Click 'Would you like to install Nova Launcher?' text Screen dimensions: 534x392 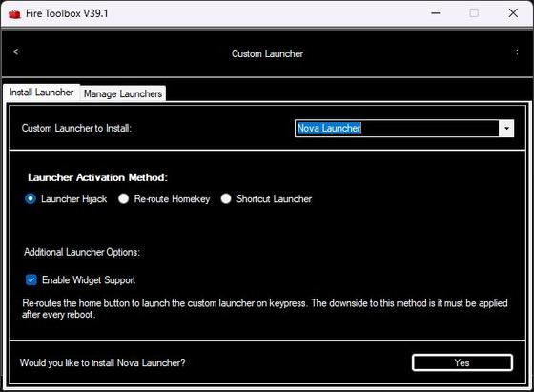103,362
